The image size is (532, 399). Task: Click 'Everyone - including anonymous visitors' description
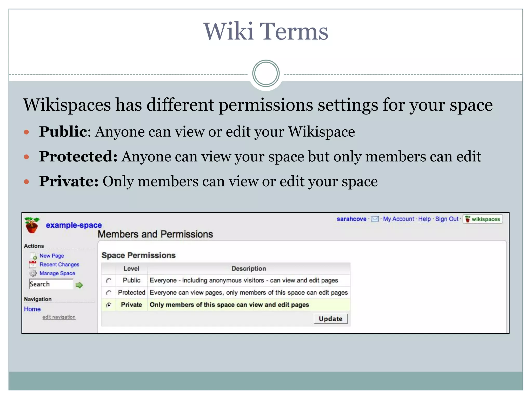click(244, 280)
